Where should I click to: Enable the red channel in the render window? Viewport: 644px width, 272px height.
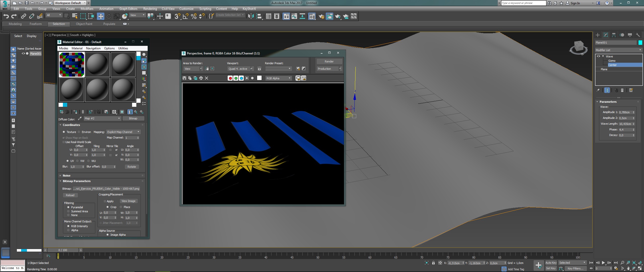point(230,78)
